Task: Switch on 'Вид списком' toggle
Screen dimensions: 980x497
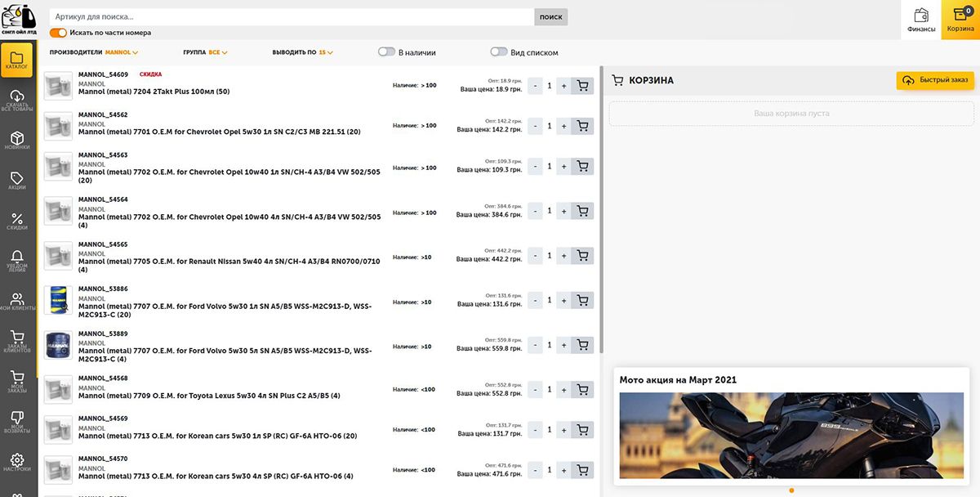Action: tap(498, 52)
